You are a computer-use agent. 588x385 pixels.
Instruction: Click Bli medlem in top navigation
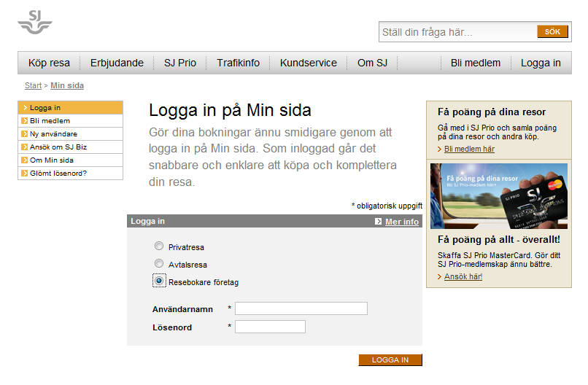(476, 63)
